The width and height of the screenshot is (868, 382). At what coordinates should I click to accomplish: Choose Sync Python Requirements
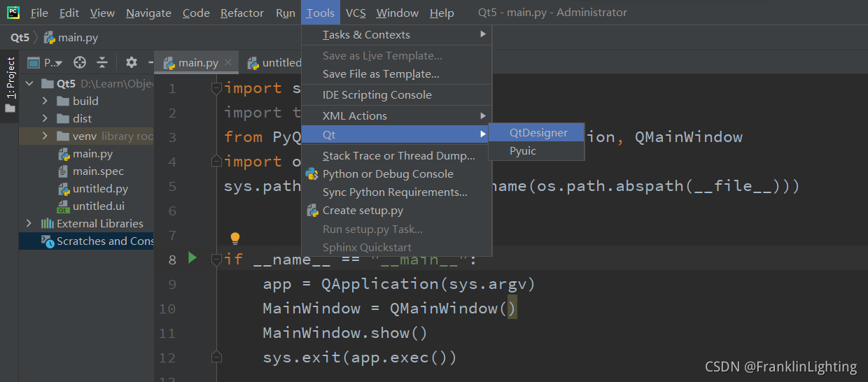(397, 192)
